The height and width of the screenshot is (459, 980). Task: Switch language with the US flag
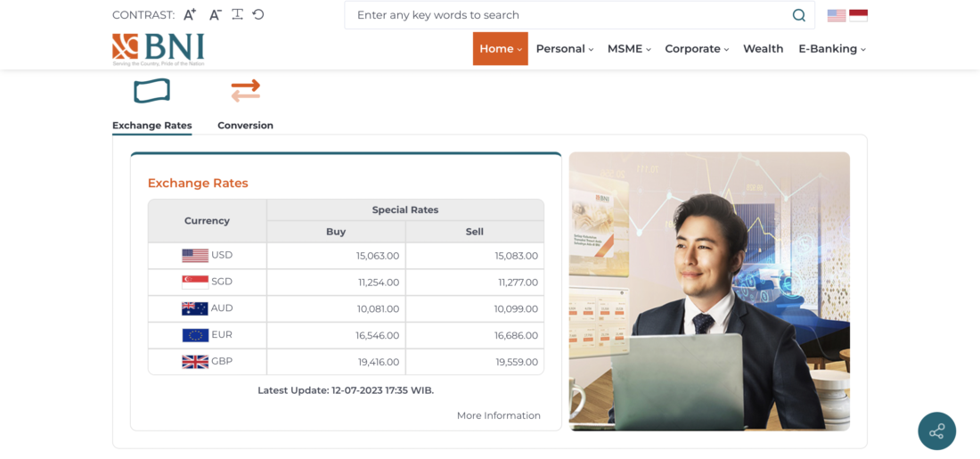point(837,15)
